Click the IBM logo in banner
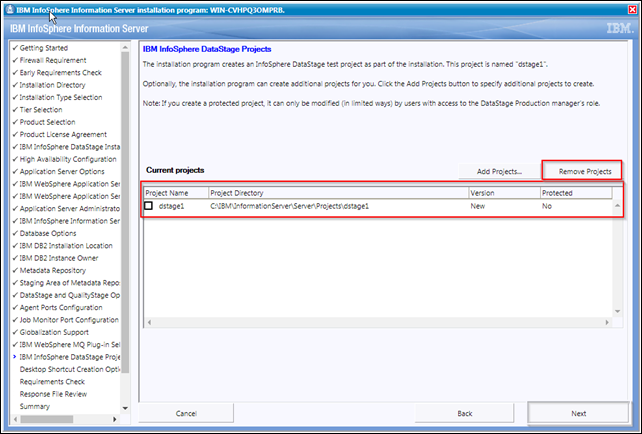 tap(619, 28)
